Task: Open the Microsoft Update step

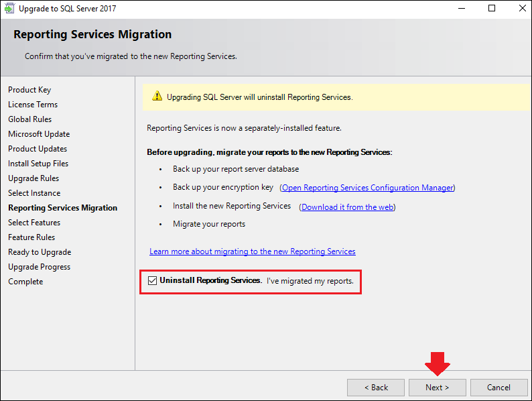Action: click(x=39, y=134)
